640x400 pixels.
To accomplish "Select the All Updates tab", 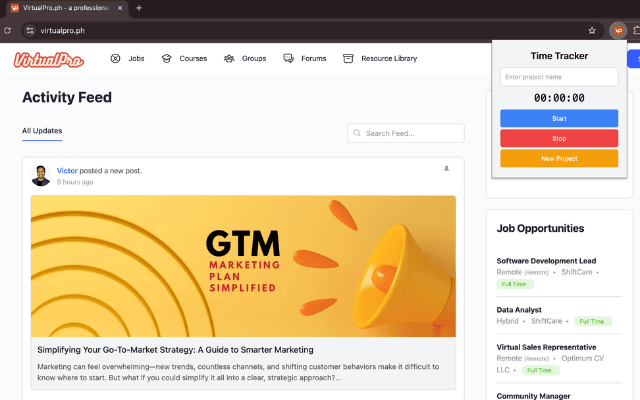I will point(42,131).
